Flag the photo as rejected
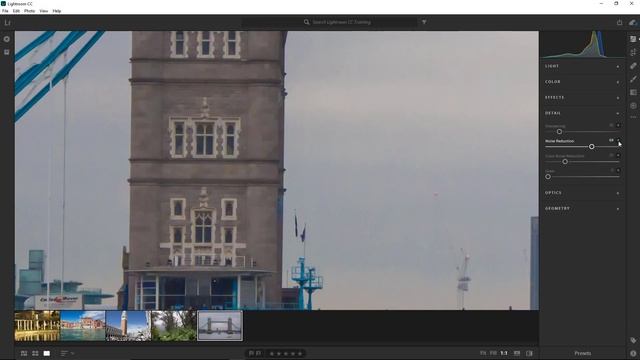The height and width of the screenshot is (360, 640). (x=258, y=353)
